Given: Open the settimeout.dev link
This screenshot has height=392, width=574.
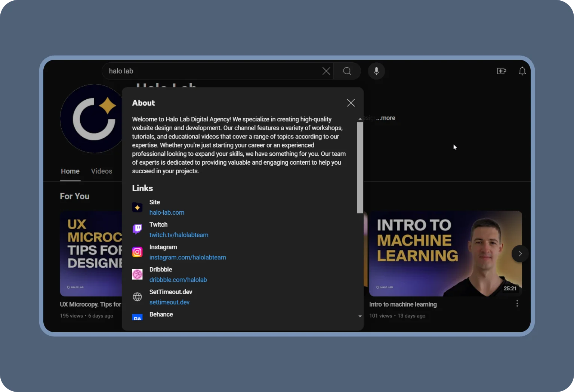Looking at the screenshot, I should (x=169, y=302).
